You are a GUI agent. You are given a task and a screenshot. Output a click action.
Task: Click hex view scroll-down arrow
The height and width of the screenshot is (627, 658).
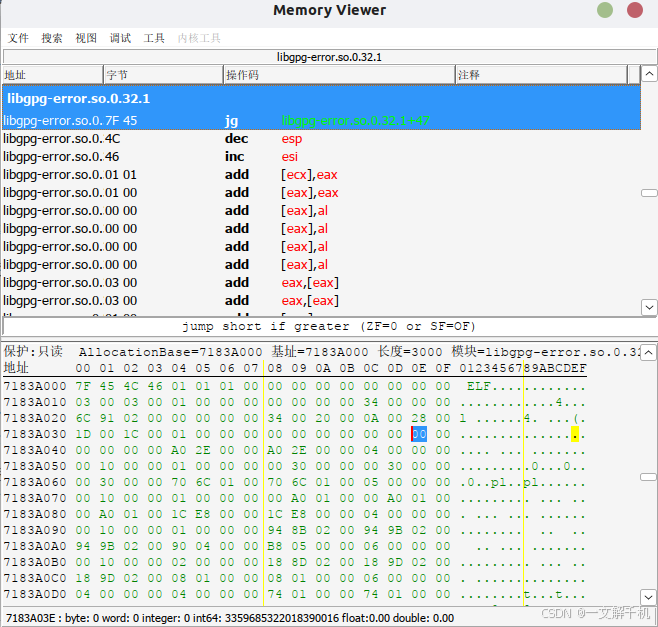[x=648, y=597]
